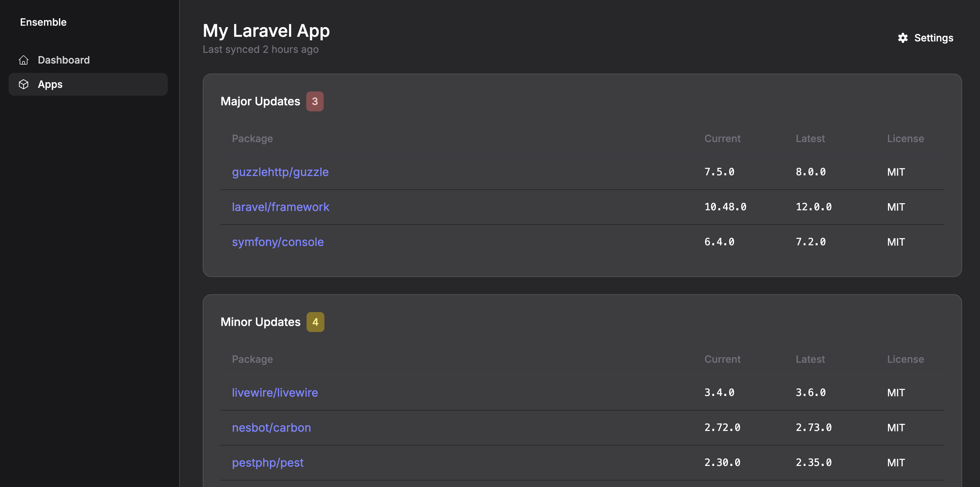The height and width of the screenshot is (487, 980).
Task: Navigate to Dashboard from the sidebar
Action: click(x=64, y=60)
